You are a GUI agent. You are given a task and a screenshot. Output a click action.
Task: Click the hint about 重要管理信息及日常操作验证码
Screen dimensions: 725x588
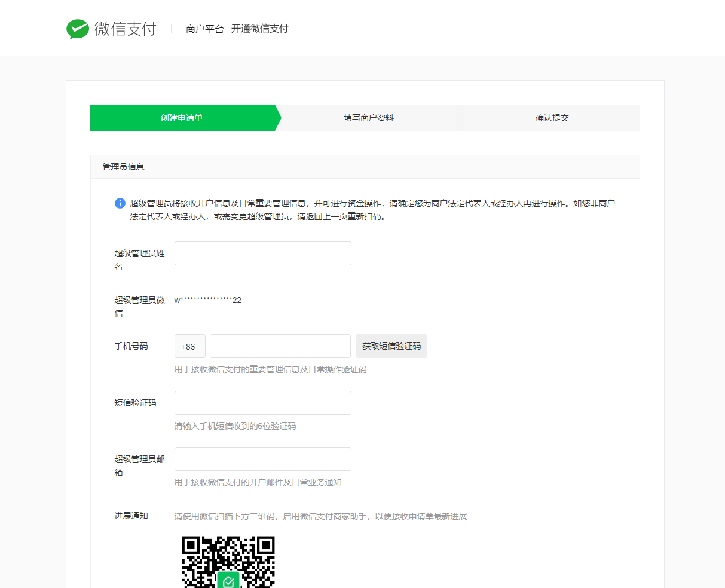[x=271, y=369]
